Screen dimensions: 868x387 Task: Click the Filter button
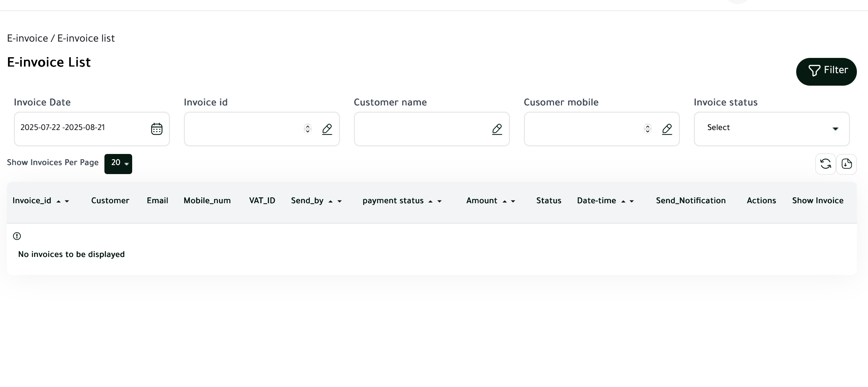click(826, 71)
